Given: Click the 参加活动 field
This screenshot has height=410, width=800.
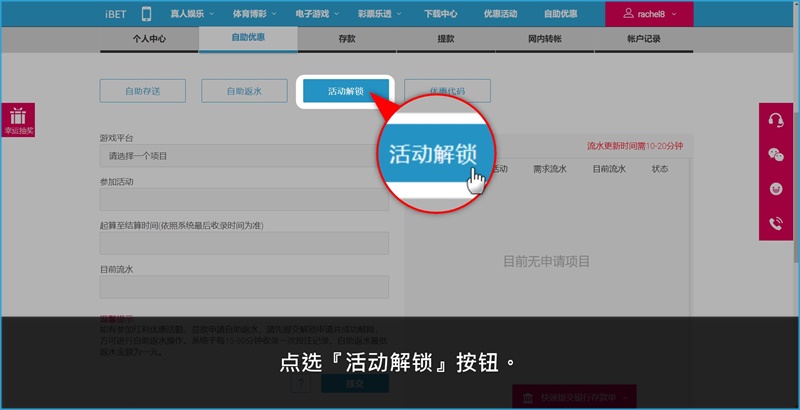Looking at the screenshot, I should click(x=244, y=199).
